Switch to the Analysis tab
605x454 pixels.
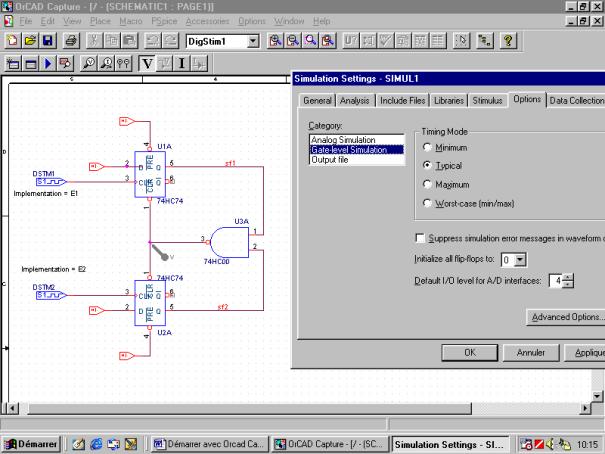coord(355,101)
